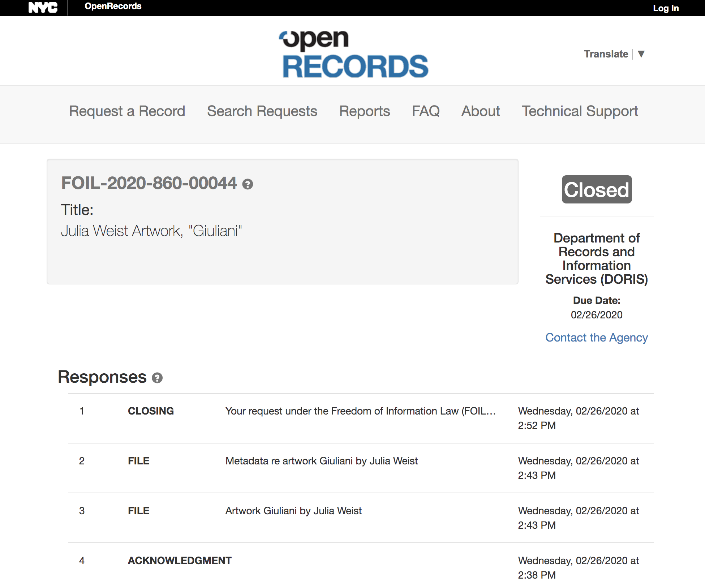Go to Search Requests page
The height and width of the screenshot is (588, 705).
(x=262, y=111)
